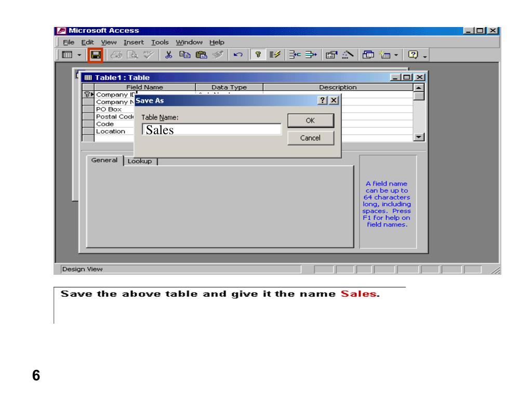Click the field grid scroll down arrow

pos(419,137)
